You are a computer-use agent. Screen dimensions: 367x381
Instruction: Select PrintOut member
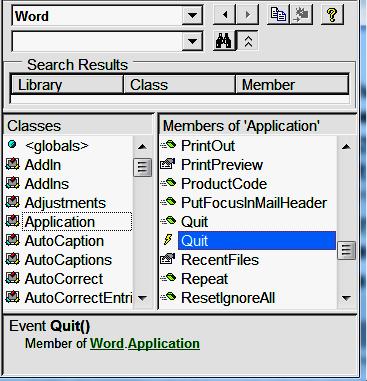coord(208,146)
